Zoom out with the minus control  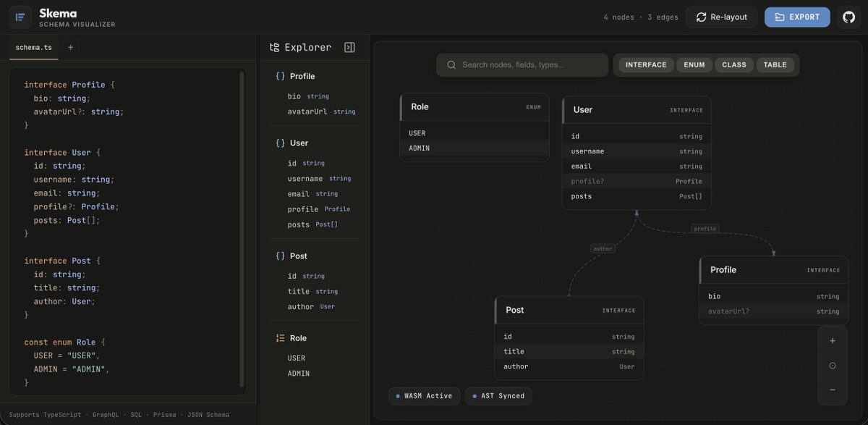coord(833,390)
